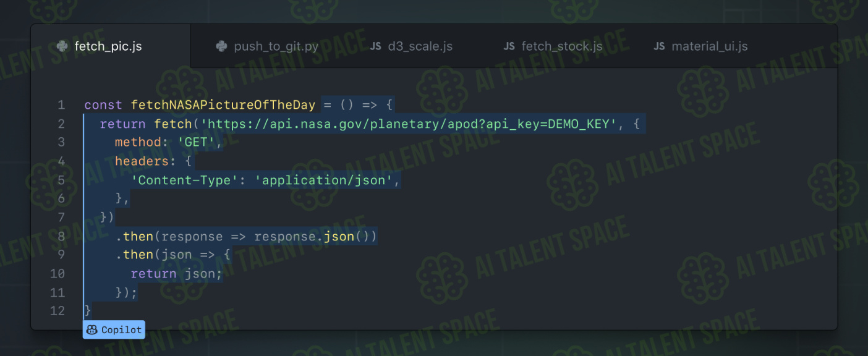Click the JS icon on d3_scale.js tab
This screenshot has width=868, height=356.
coord(375,46)
